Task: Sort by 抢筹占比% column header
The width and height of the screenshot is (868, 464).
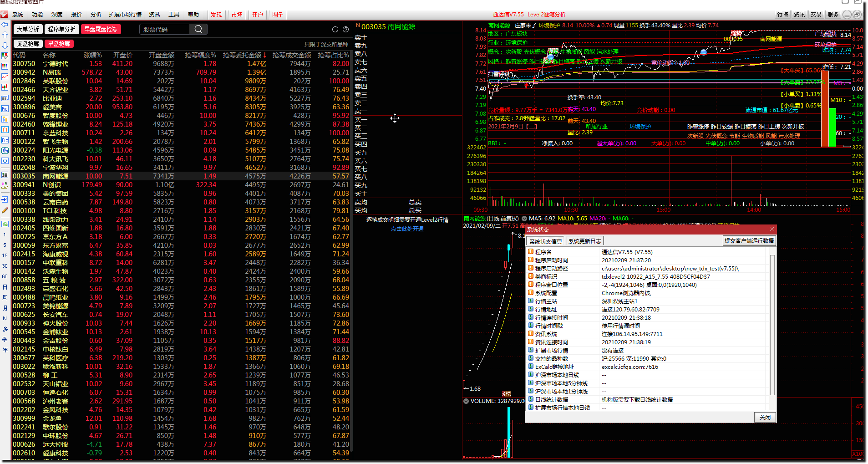Action: (x=333, y=55)
